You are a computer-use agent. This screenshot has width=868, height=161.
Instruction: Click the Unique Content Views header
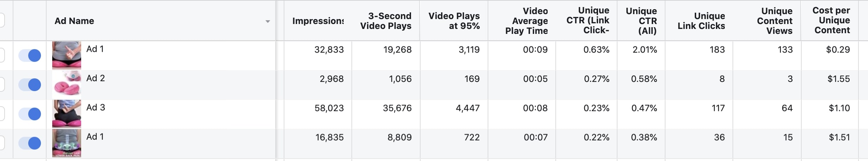[x=774, y=21]
